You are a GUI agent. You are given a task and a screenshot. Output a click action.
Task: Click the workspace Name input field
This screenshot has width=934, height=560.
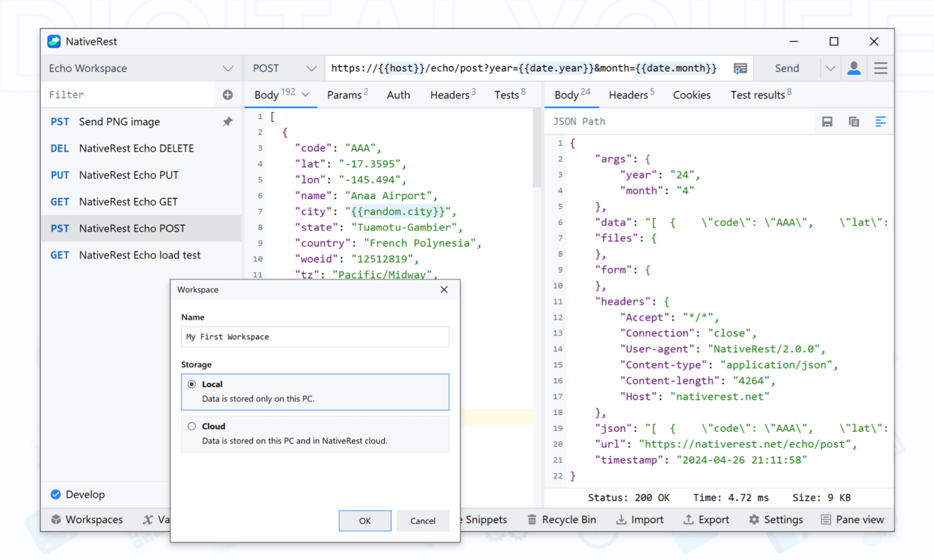pos(314,337)
